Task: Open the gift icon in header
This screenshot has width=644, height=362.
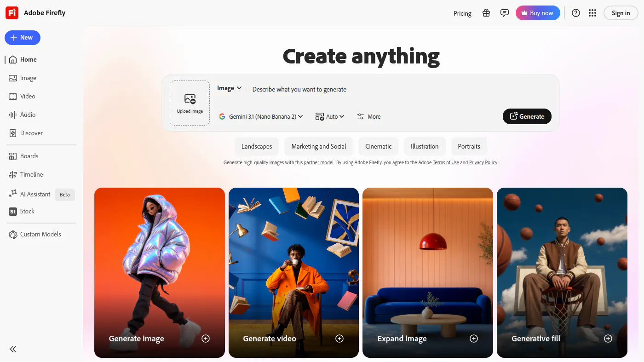Action: point(486,13)
